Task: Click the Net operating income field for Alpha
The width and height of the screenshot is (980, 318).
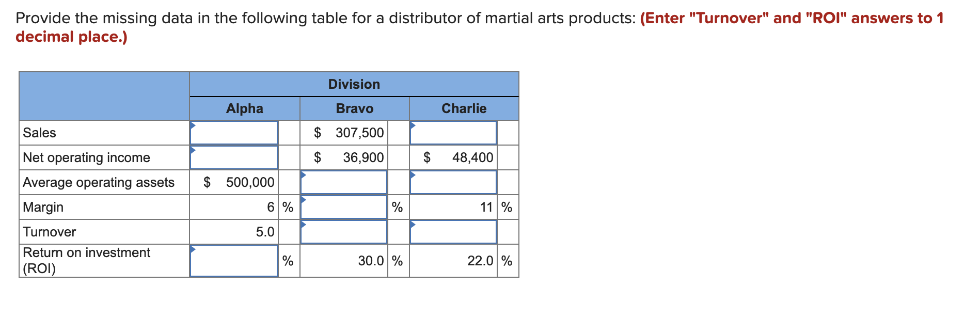Action: pos(233,157)
